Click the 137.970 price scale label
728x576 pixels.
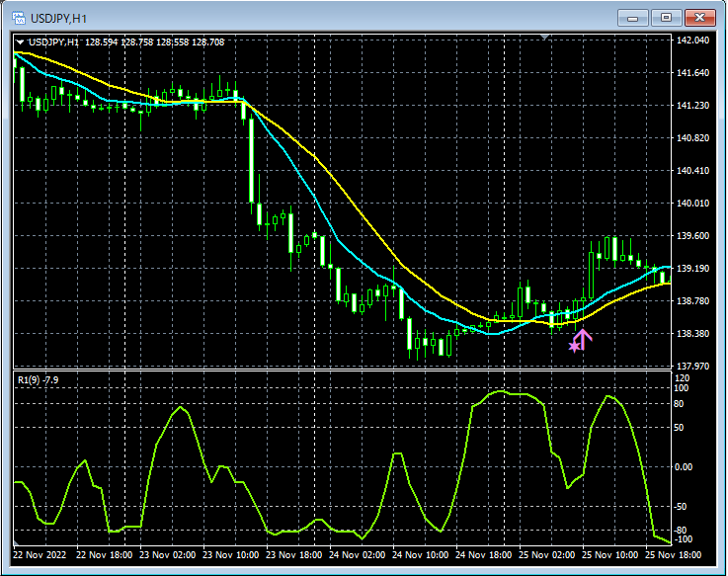coord(692,366)
